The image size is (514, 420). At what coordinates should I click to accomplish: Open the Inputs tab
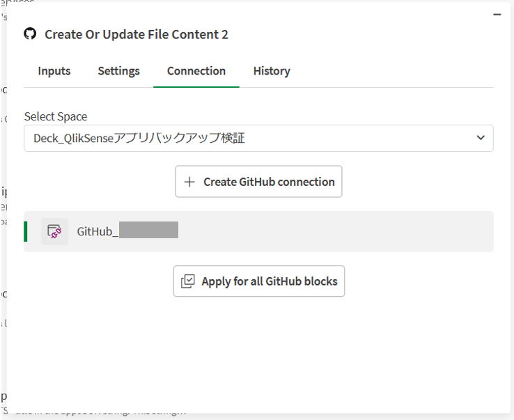tap(54, 71)
